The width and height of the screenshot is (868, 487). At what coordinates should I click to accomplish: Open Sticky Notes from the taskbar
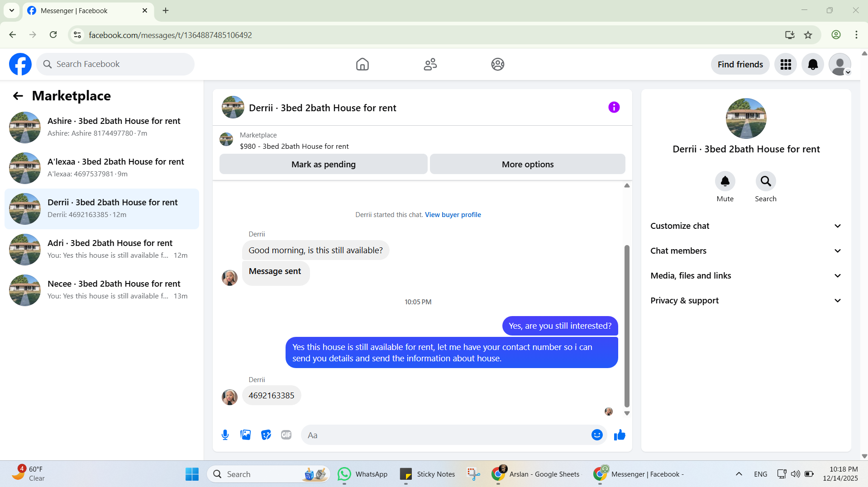coord(428,474)
